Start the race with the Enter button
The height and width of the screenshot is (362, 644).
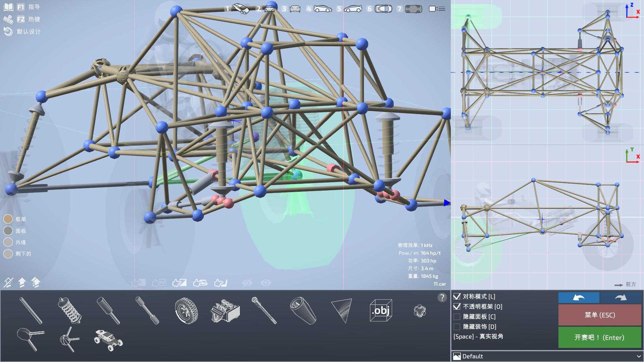coord(600,337)
